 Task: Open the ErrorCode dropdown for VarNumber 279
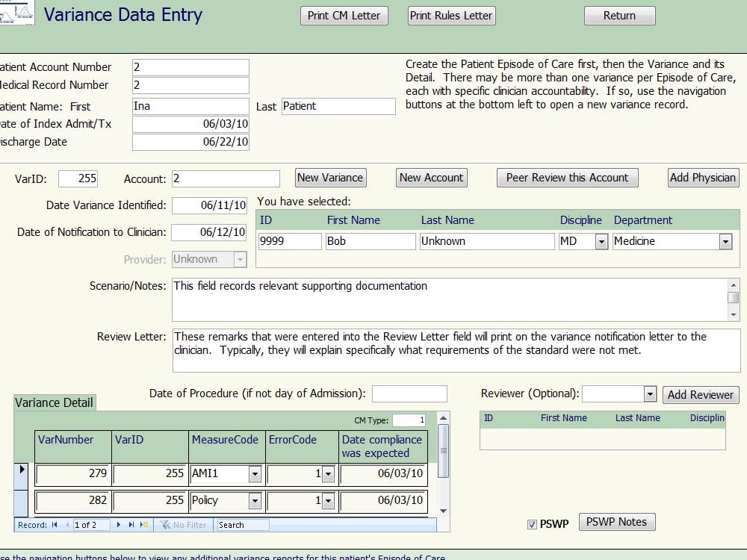coord(329,473)
